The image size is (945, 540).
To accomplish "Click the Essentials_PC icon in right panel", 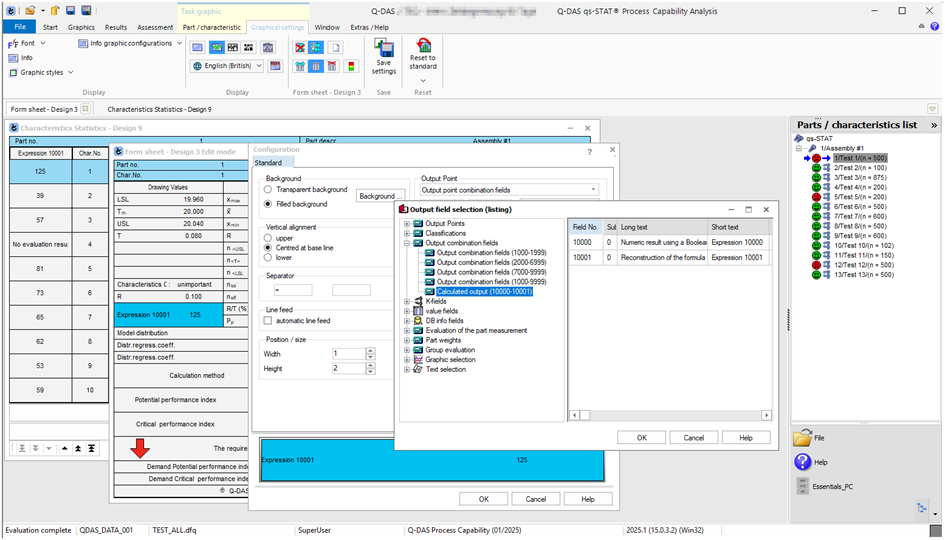I will [802, 486].
